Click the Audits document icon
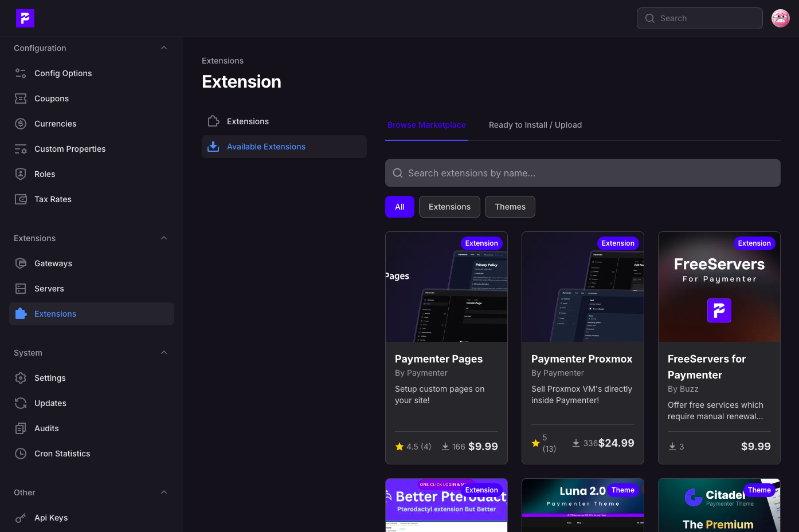Screen dimensions: 799x532 pyautogui.click(x=21, y=428)
